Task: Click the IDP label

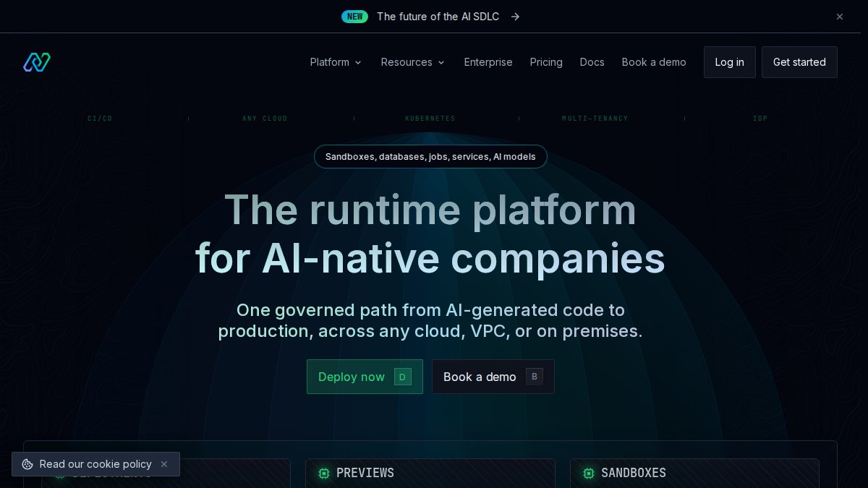Action: coord(760,119)
